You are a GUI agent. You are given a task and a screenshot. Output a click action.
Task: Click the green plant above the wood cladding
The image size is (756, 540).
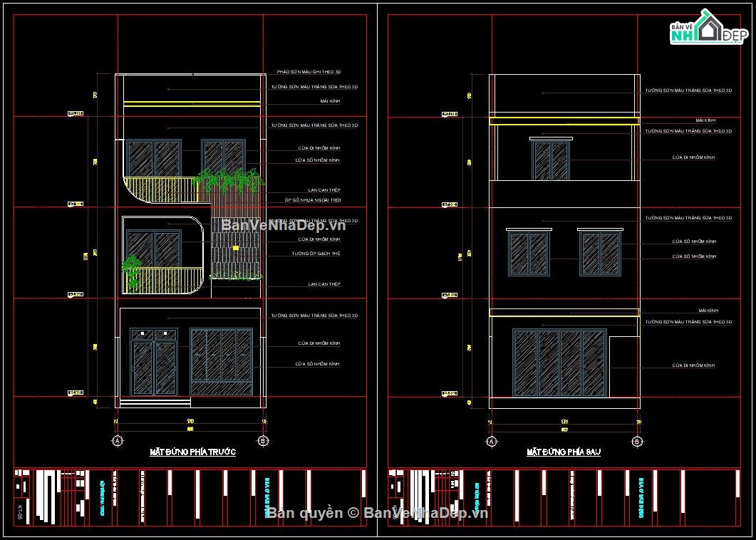point(229,180)
